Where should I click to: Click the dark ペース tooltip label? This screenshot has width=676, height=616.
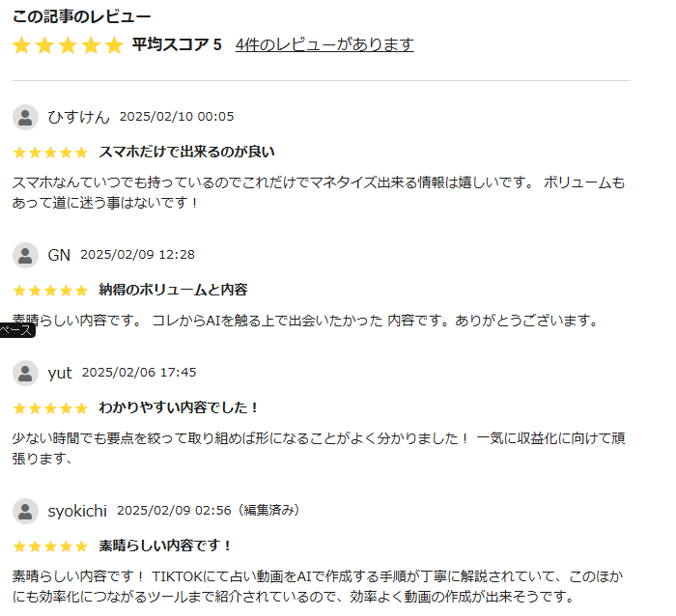[17, 330]
